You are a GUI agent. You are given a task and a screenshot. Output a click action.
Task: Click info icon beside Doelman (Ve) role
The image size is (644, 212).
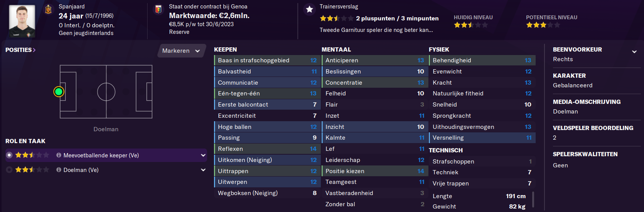click(59, 170)
